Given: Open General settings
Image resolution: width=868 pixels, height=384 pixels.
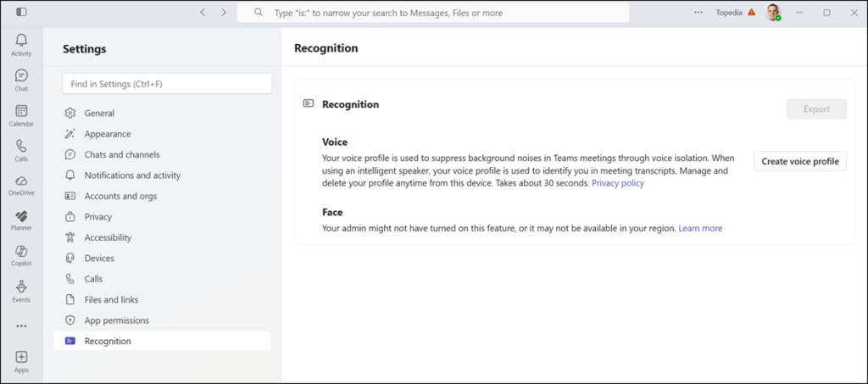Looking at the screenshot, I should pyautogui.click(x=162, y=113).
